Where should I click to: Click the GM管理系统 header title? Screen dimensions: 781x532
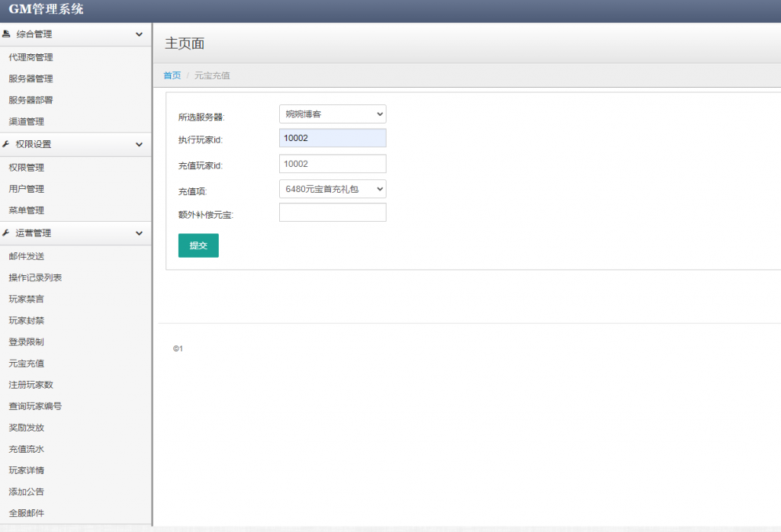(46, 9)
